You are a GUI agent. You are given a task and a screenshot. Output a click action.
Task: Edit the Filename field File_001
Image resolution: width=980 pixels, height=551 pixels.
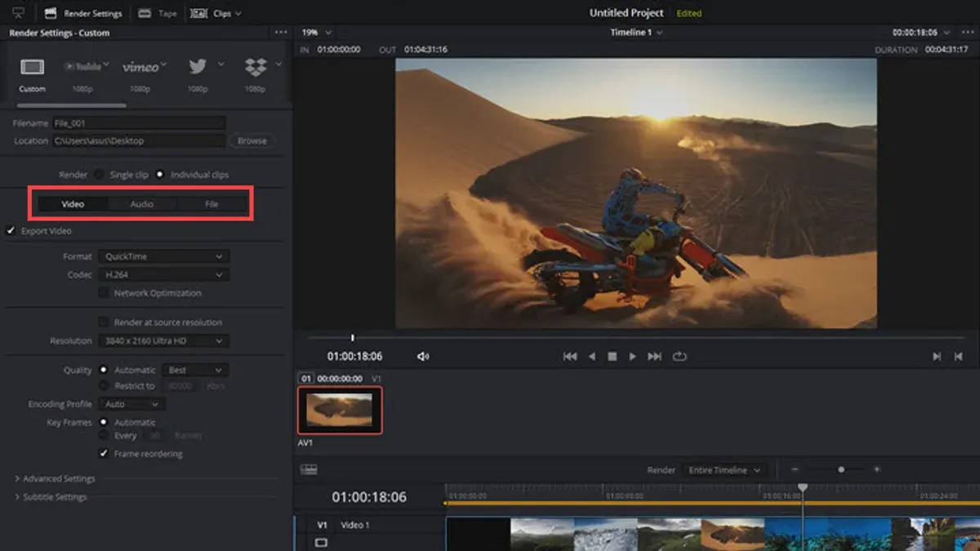click(138, 123)
